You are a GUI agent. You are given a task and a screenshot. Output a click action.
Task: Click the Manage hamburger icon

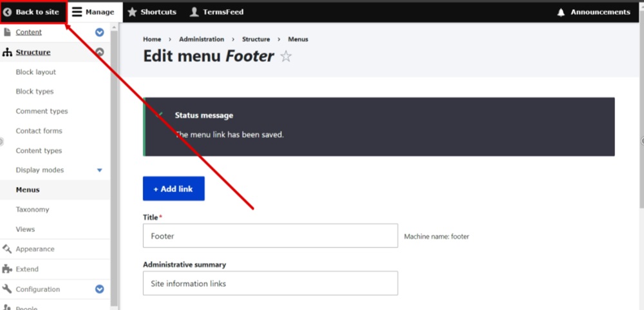[x=77, y=12]
